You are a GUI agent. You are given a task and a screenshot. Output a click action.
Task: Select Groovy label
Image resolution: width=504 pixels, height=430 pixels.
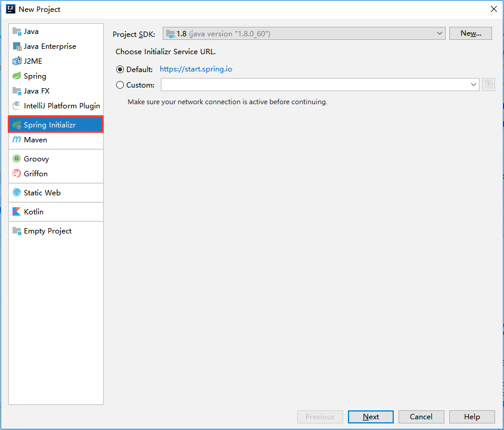(36, 159)
